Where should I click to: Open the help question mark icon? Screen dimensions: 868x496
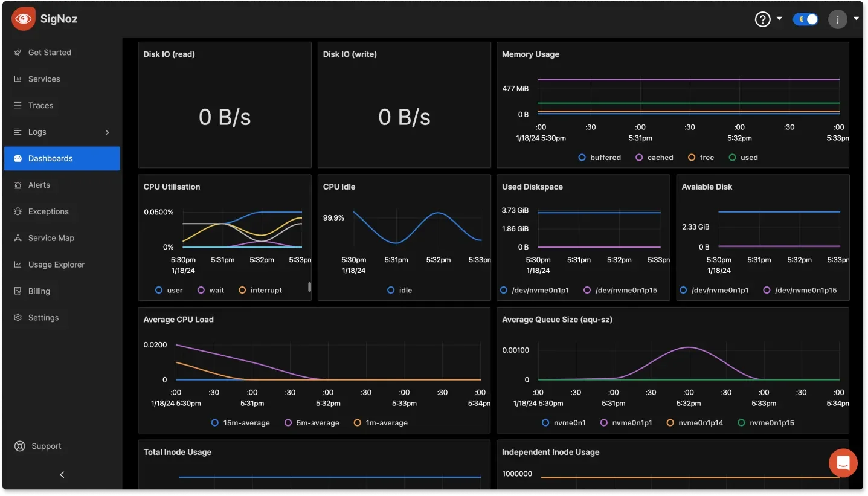coord(762,19)
